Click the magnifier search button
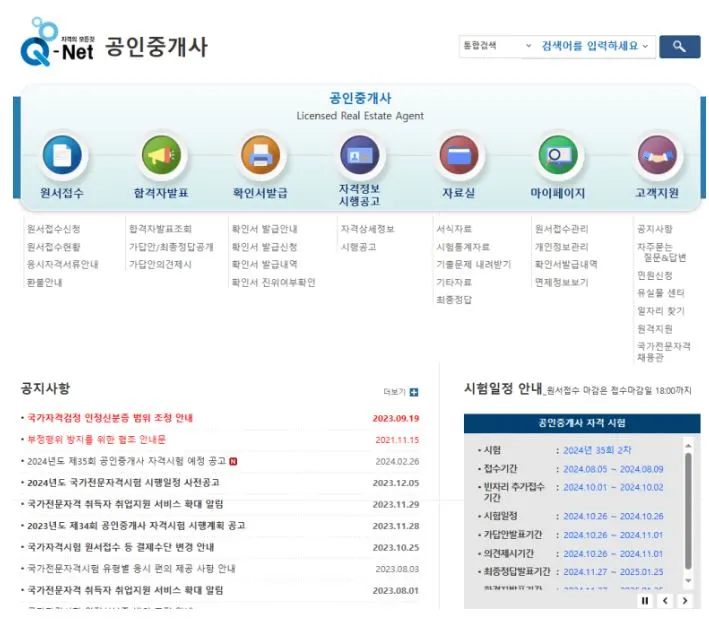This screenshot has height=622, width=709. pos(679,46)
